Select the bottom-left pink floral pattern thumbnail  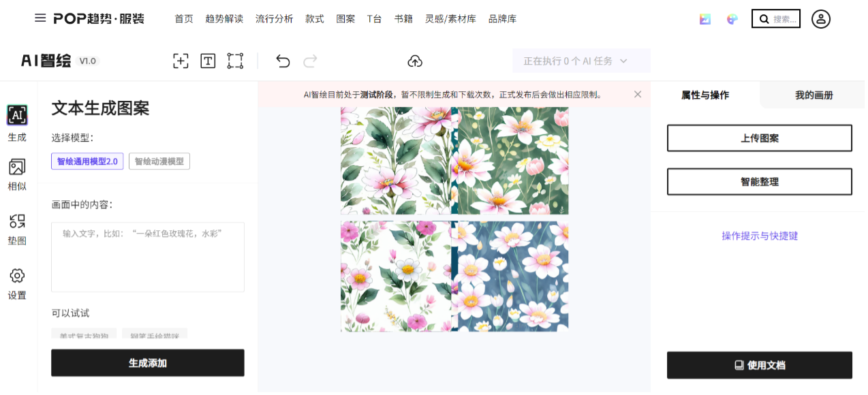(396, 276)
